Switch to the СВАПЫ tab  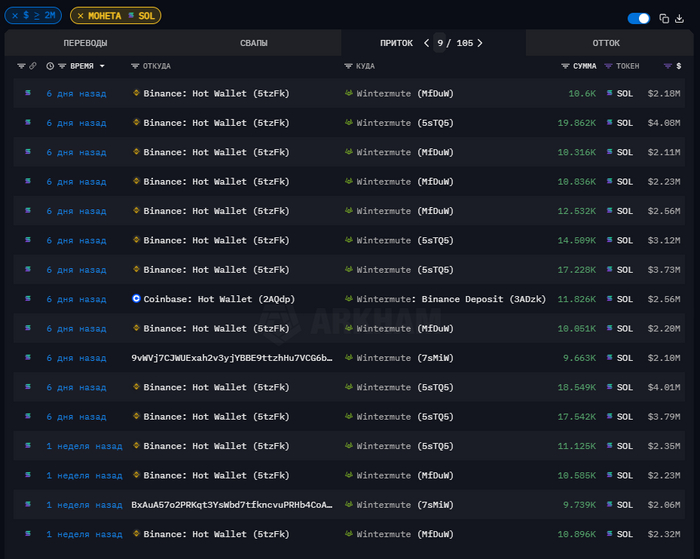[x=254, y=43]
